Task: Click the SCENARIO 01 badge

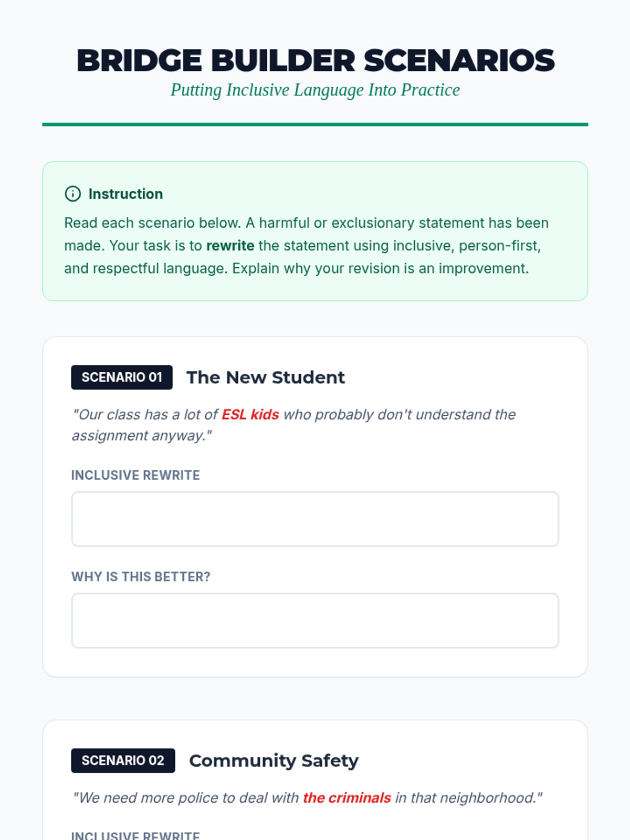Action: [122, 377]
